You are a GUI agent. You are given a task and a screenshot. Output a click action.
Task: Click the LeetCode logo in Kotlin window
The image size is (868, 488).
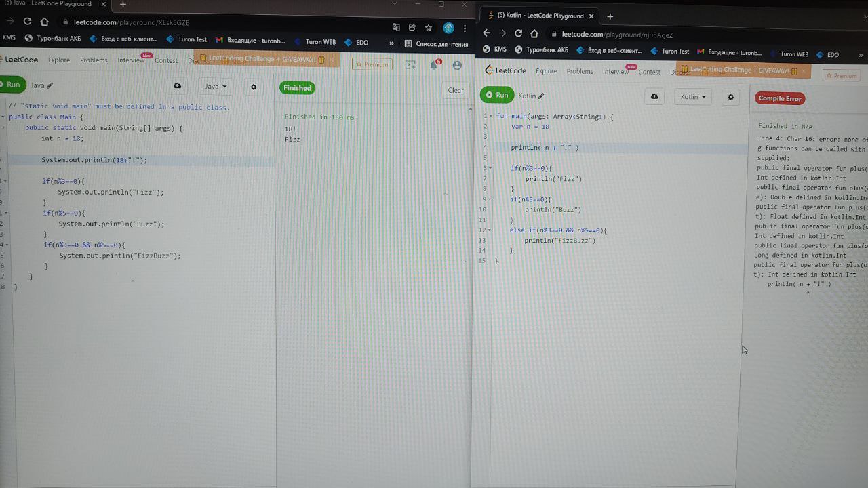506,70
